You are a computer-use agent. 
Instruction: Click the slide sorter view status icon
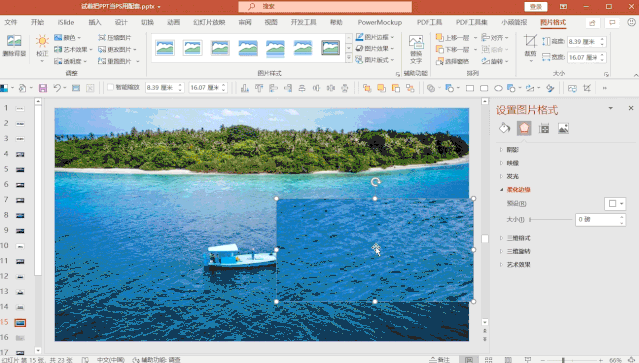tap(488, 360)
